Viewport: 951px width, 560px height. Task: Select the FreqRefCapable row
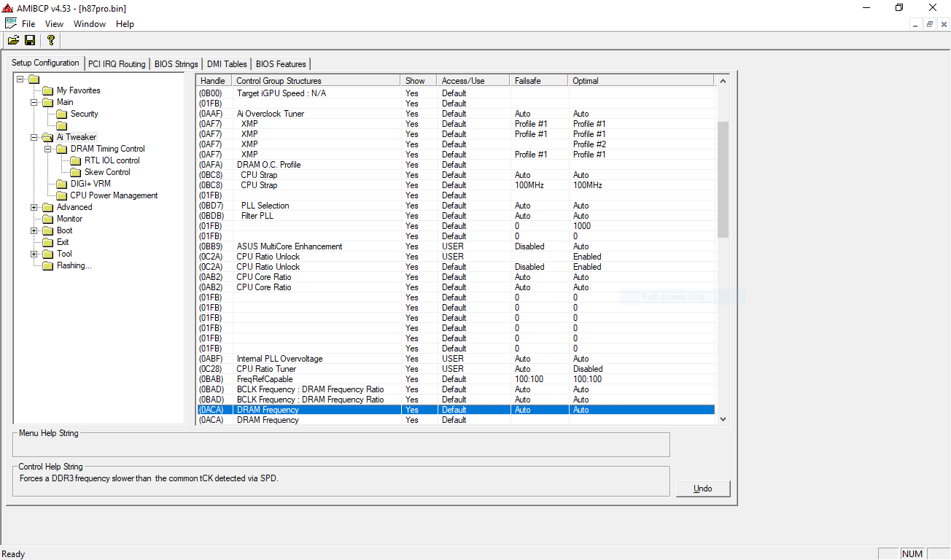[x=456, y=379]
